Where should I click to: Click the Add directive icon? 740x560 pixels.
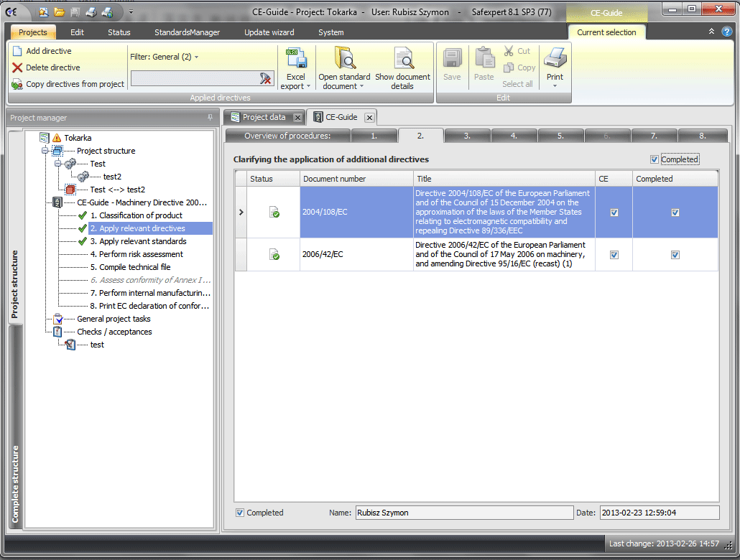pyautogui.click(x=17, y=51)
